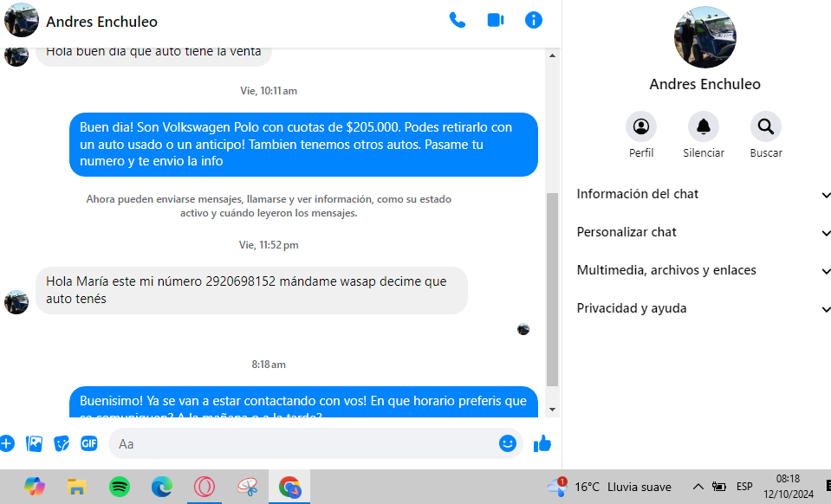The width and height of the screenshot is (831, 504).
Task: Open the sticker picker
Action: click(x=62, y=443)
